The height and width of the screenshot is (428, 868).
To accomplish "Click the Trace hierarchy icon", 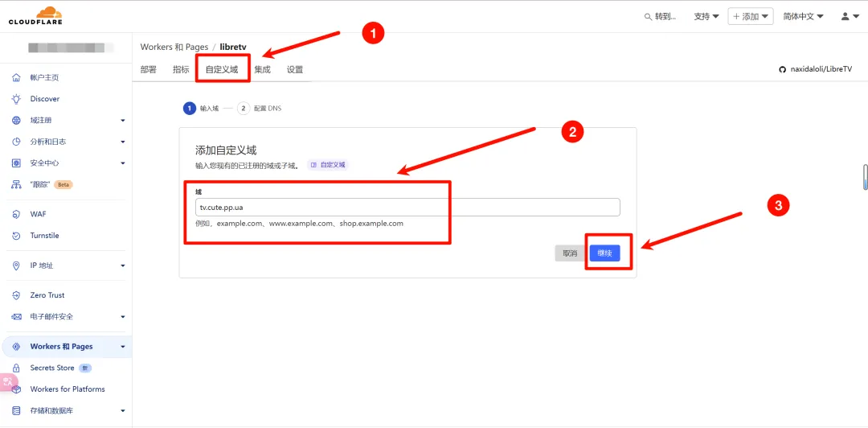I will pos(17,184).
